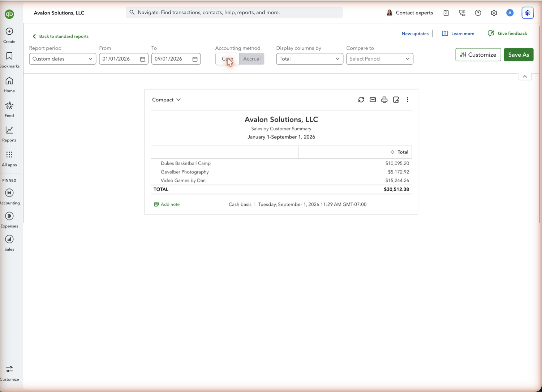Screen dimensions: 542x392
Task: Click Gevelber Photography row
Action: (281, 172)
